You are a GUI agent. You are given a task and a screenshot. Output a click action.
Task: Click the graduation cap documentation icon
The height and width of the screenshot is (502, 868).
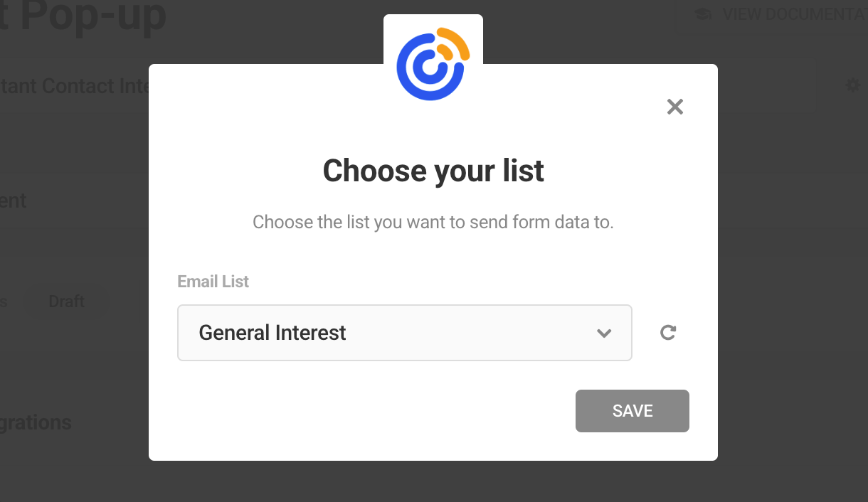click(x=702, y=14)
